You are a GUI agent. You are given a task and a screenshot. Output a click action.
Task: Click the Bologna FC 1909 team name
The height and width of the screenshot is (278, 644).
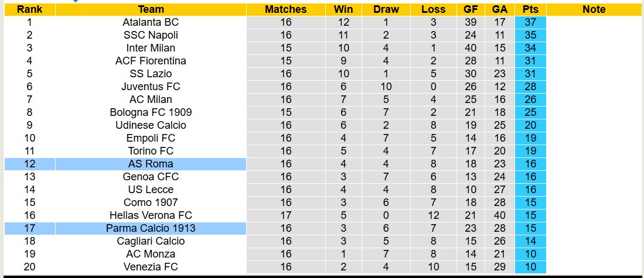[x=151, y=112]
